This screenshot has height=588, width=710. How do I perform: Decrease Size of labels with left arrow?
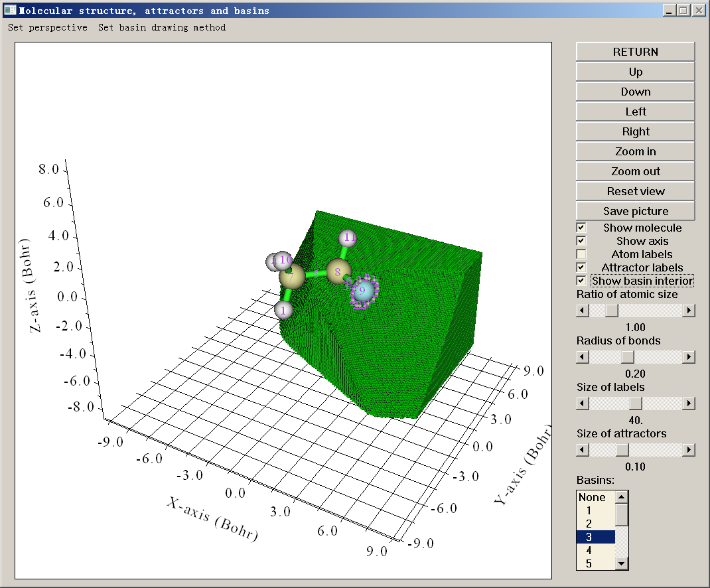583,404
